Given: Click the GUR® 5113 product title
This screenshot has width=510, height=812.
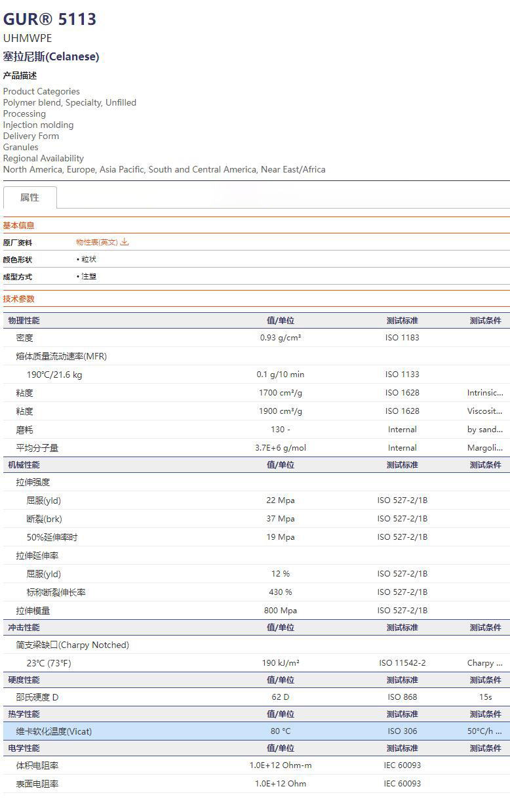Looking at the screenshot, I should pos(50,19).
